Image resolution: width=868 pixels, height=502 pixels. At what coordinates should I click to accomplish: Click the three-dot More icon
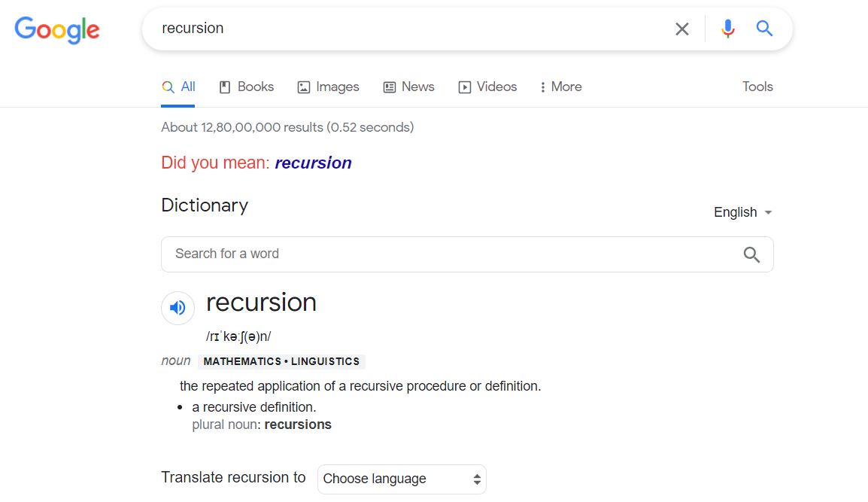tap(542, 87)
